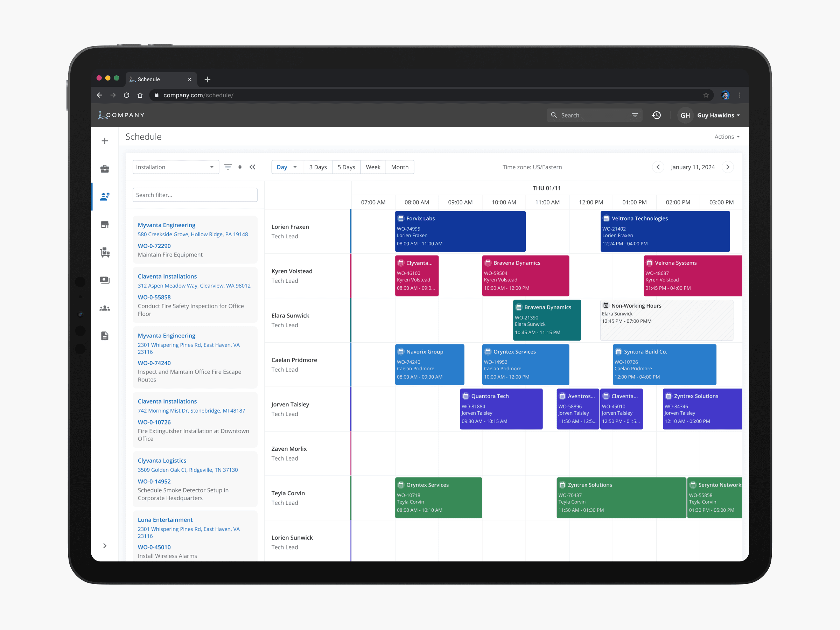840x630 pixels.
Task: Open work order WO-0-72290 link
Action: click(x=154, y=246)
